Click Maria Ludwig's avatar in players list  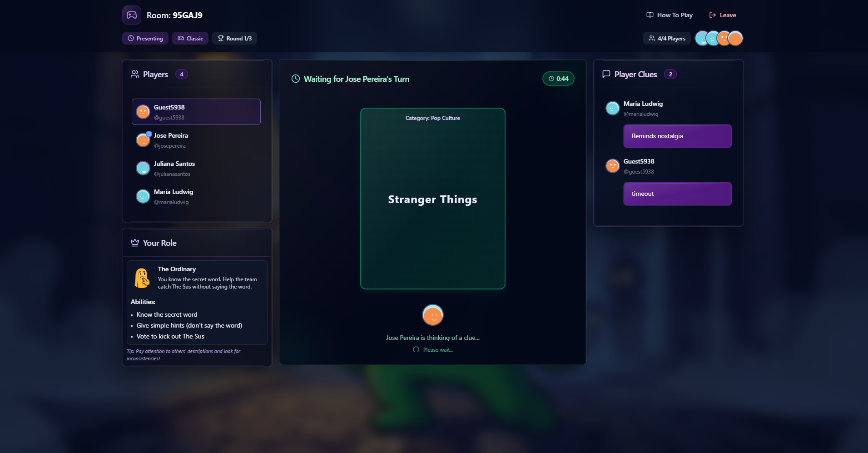[143, 196]
